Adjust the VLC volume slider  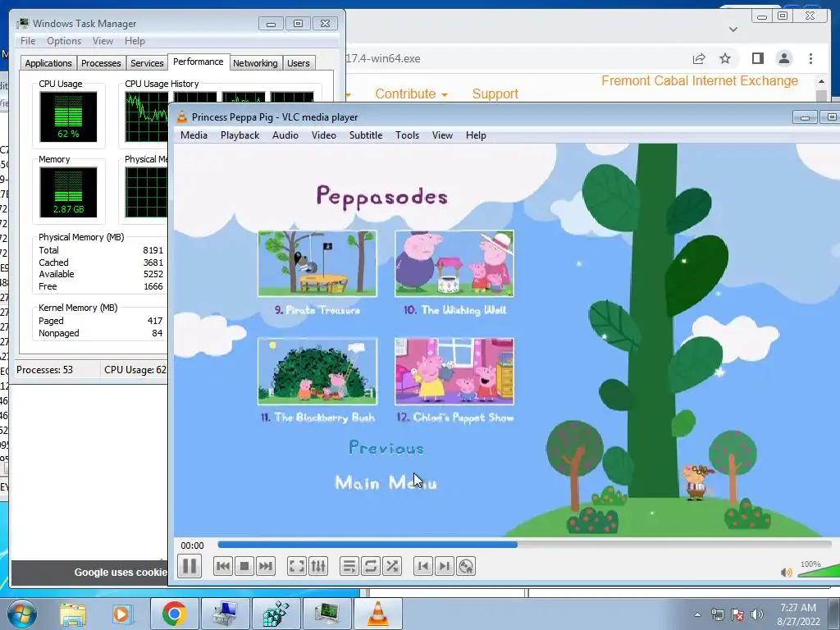819,571
